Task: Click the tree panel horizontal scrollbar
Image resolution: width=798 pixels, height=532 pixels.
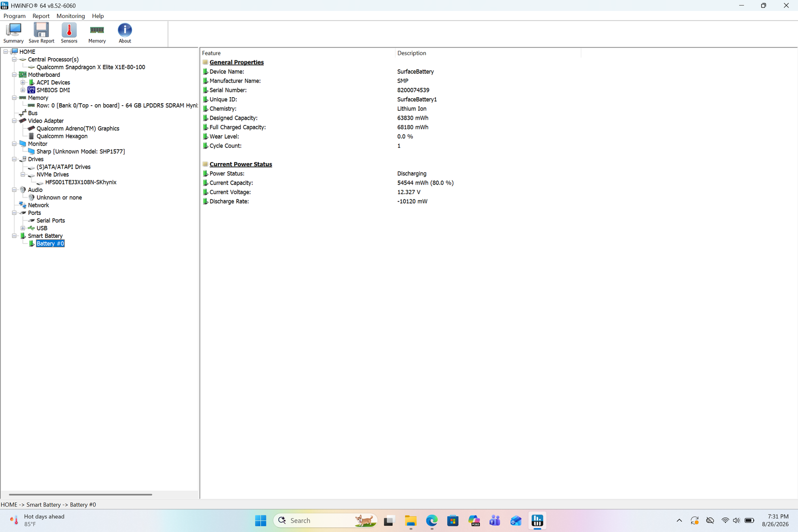Action: pos(80,495)
